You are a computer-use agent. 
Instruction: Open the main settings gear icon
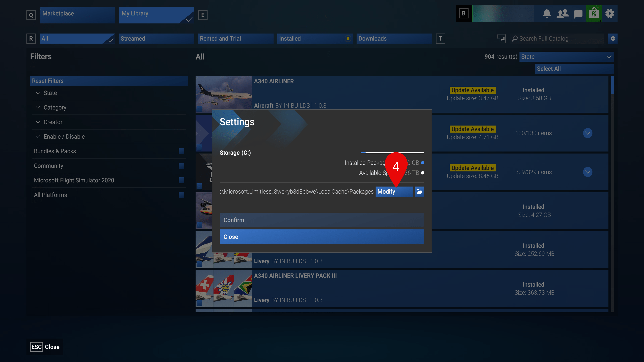(609, 13)
